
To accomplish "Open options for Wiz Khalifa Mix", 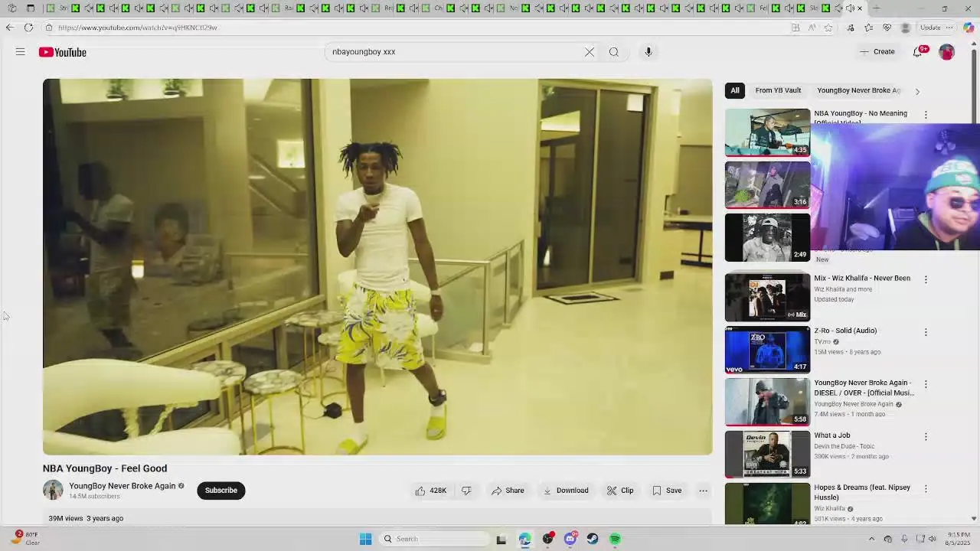I will pos(926,280).
